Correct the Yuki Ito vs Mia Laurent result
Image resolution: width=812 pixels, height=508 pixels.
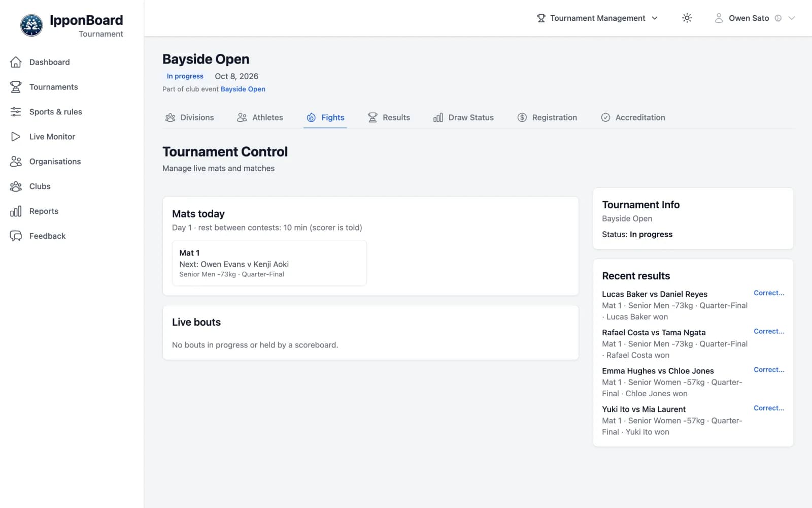[768, 408]
